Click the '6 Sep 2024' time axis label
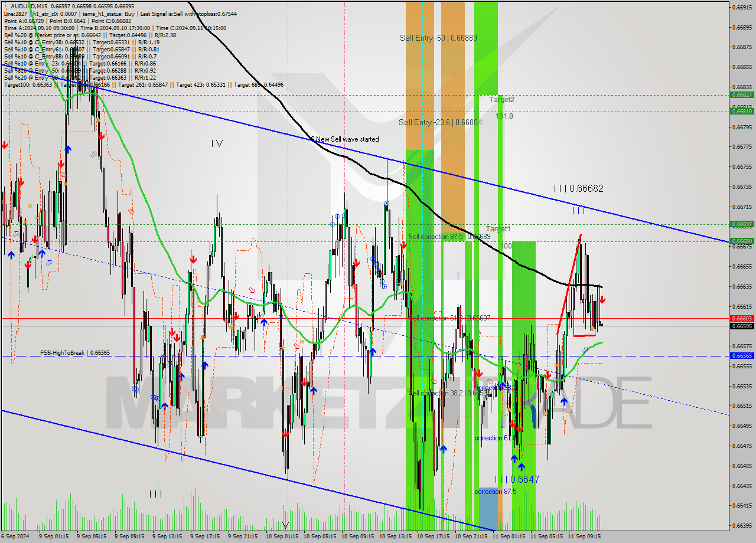 coord(15,537)
